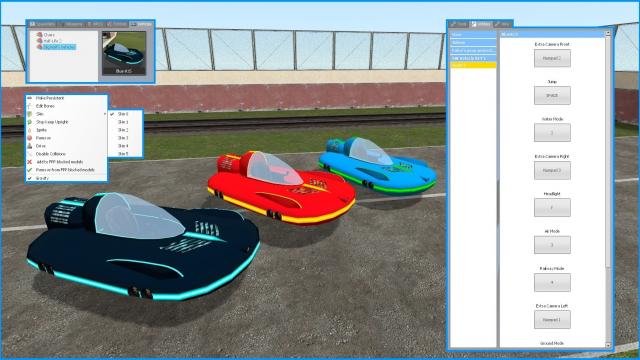Choose Skin 4 from the submenu

pos(126,146)
